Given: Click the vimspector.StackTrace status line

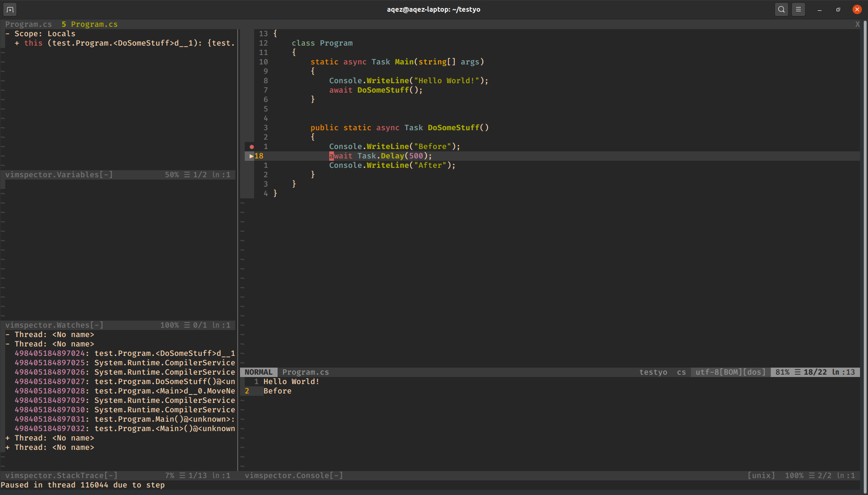Looking at the screenshot, I should point(118,476).
